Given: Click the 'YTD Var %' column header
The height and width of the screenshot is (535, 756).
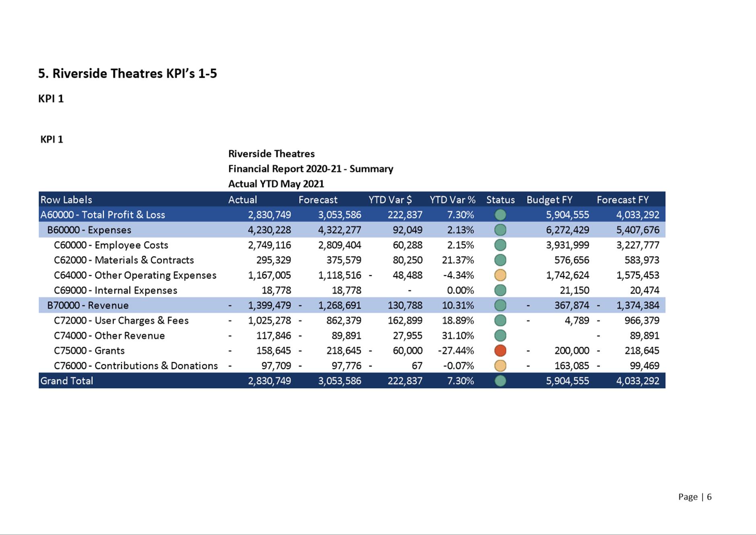Looking at the screenshot, I should pyautogui.click(x=453, y=200).
